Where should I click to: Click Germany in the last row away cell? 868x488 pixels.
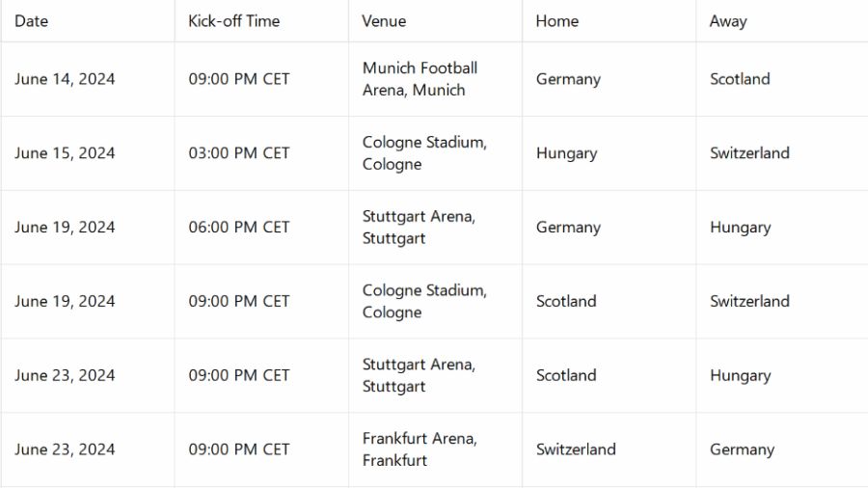(x=742, y=449)
